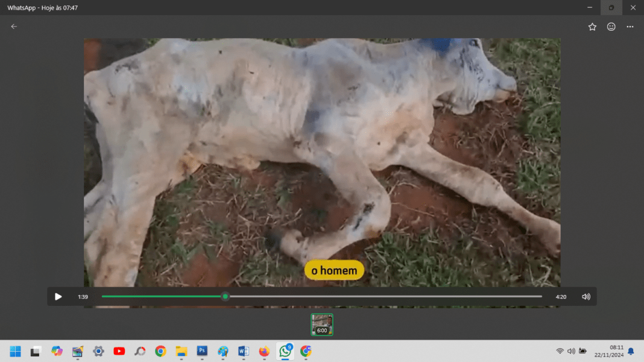This screenshot has width=644, height=362.
Task: Close the WhatsApp media viewer window
Action: 633,7
